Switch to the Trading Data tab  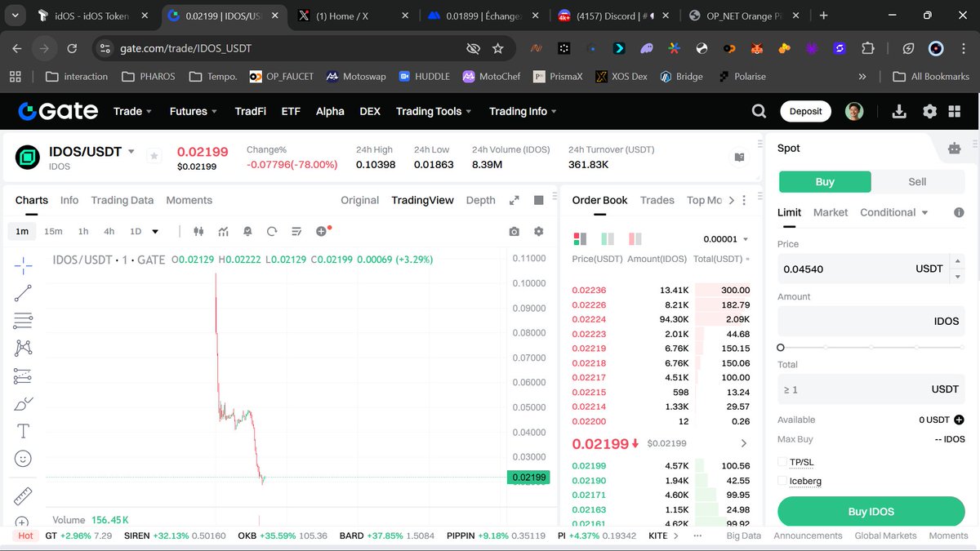click(122, 200)
